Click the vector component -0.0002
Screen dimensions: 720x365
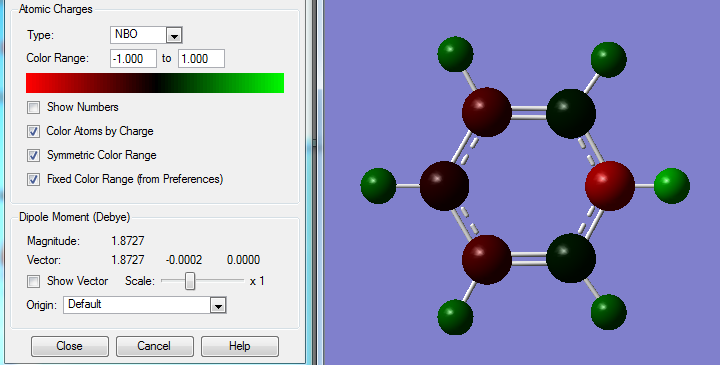pyautogui.click(x=184, y=260)
